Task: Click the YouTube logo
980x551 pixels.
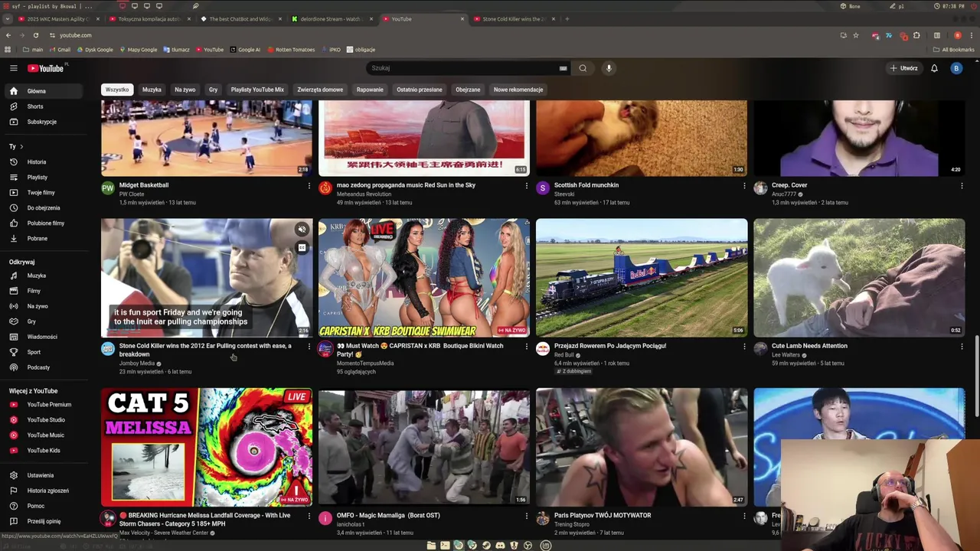Action: coord(46,68)
